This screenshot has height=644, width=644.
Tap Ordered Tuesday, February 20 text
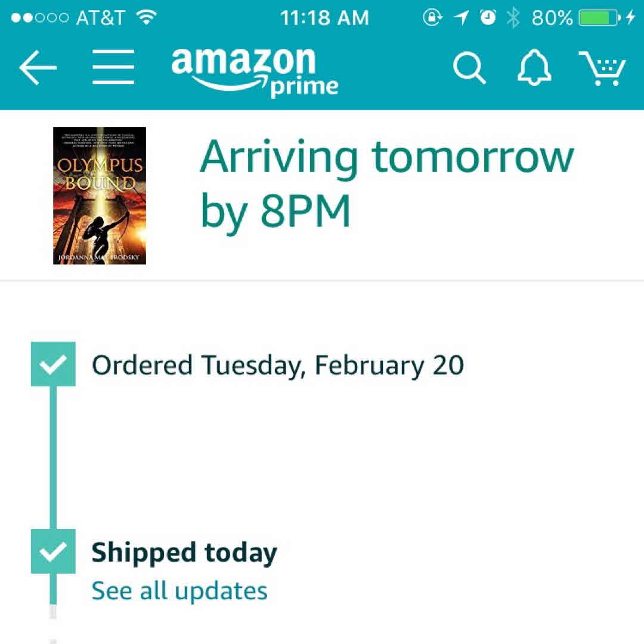coord(278,366)
